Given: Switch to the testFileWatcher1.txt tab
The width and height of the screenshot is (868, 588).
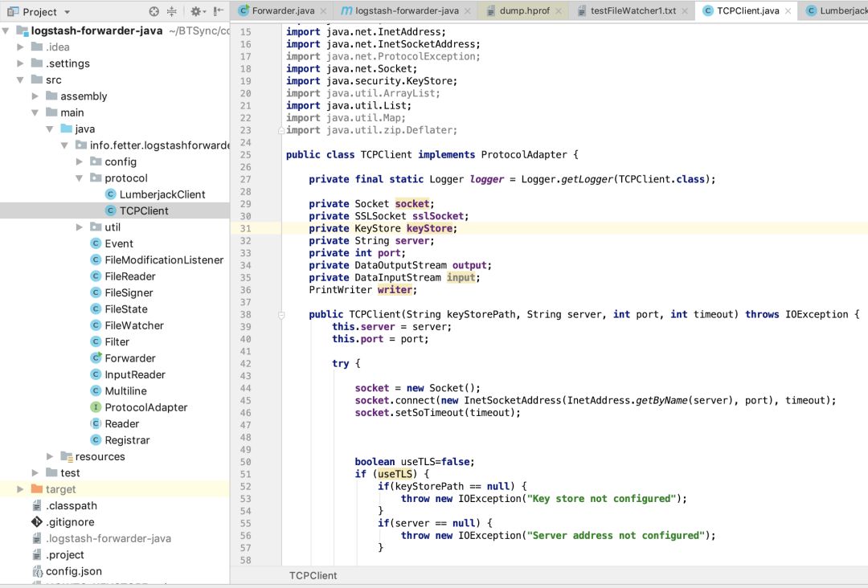Looking at the screenshot, I should [x=632, y=10].
